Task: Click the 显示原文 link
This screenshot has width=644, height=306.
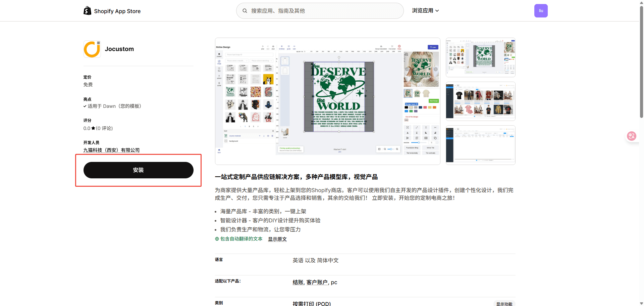Action: (x=277, y=239)
